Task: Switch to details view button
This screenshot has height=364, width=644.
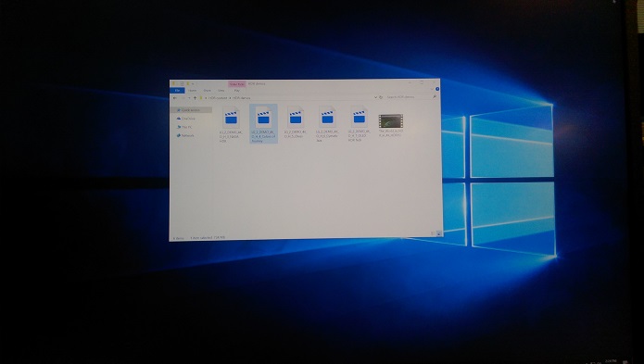Action: coord(433,233)
